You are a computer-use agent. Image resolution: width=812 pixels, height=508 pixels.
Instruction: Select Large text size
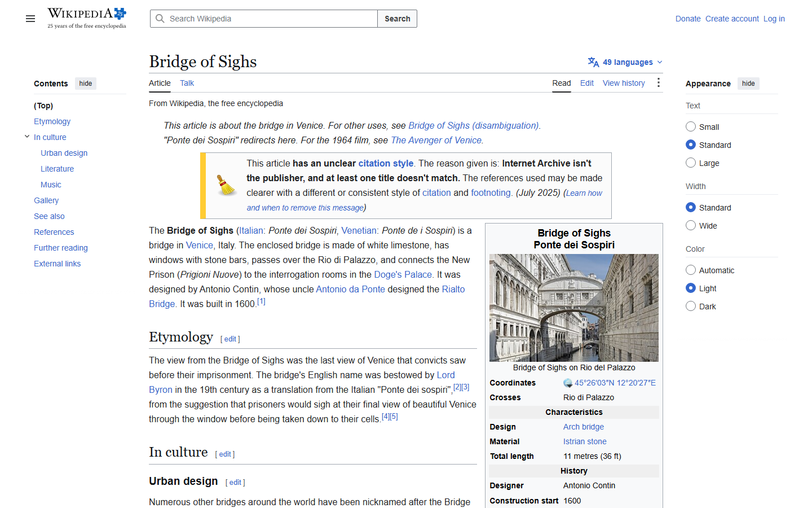tap(691, 163)
